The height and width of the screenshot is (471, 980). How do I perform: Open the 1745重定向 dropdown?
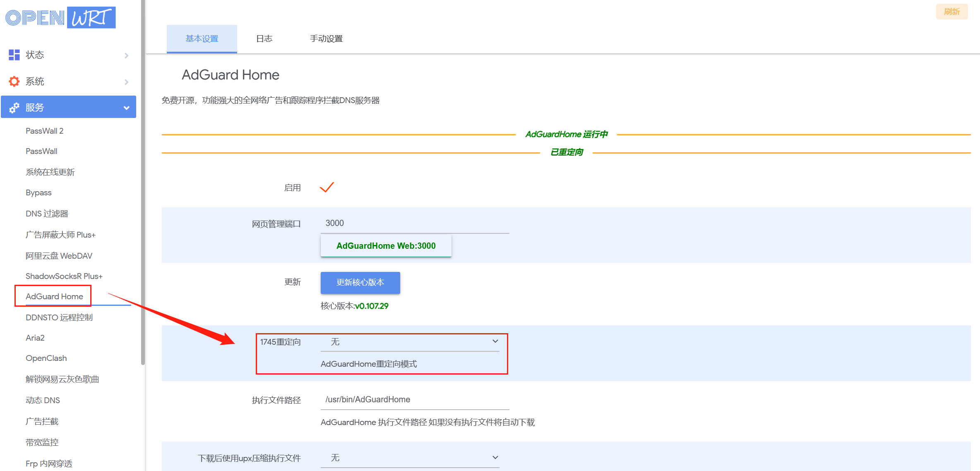[x=410, y=342]
